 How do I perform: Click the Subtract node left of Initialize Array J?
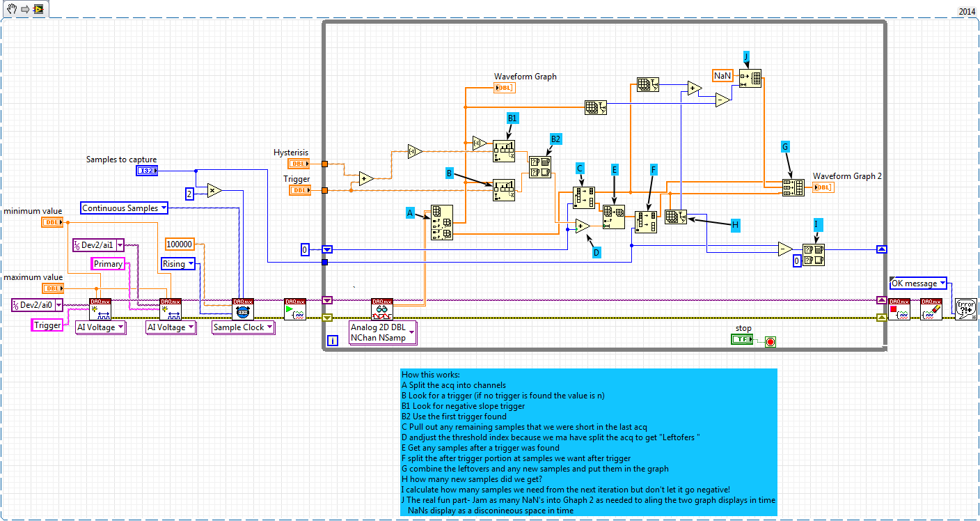coord(724,101)
